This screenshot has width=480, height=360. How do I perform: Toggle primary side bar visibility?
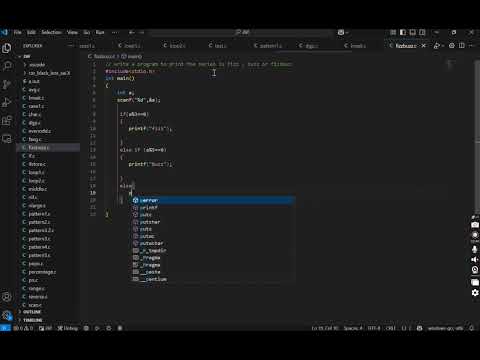click(403, 32)
